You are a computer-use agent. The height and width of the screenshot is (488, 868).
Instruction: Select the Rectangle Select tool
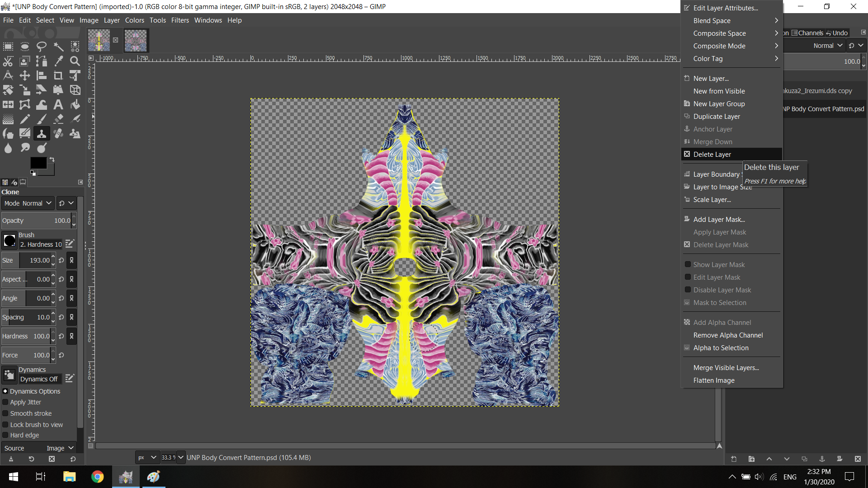8,47
